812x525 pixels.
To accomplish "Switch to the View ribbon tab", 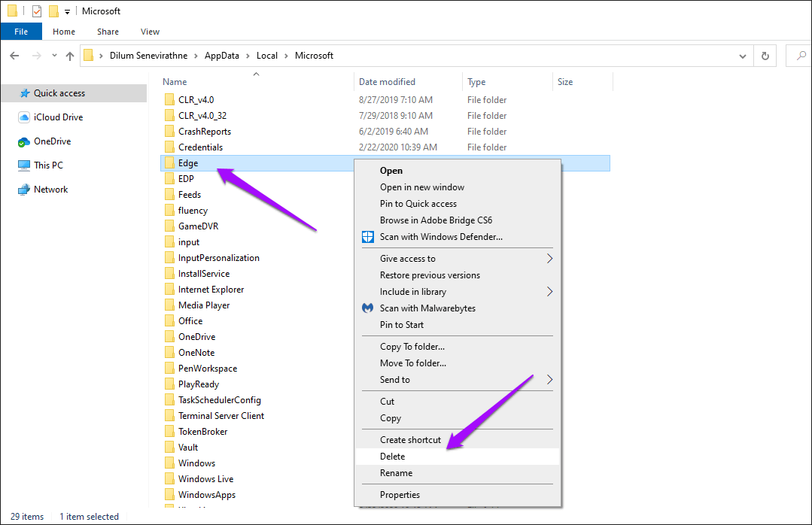I will (150, 32).
